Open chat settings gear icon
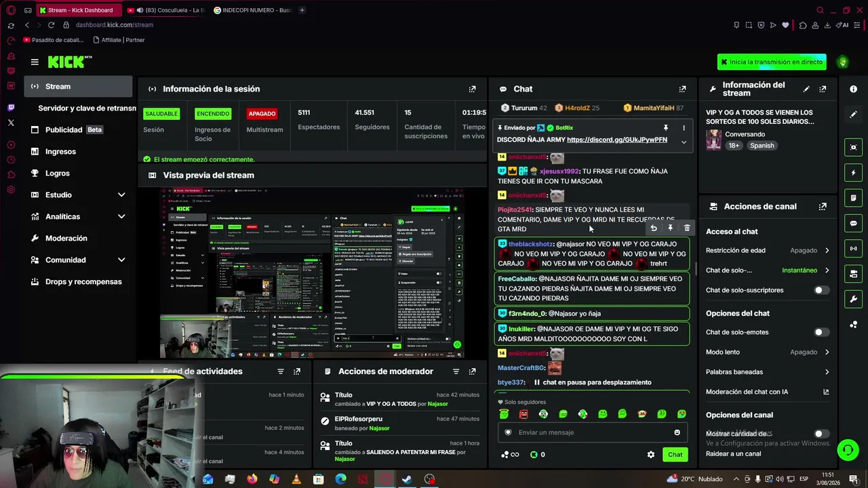Image resolution: width=868 pixels, height=488 pixels. 651,455
